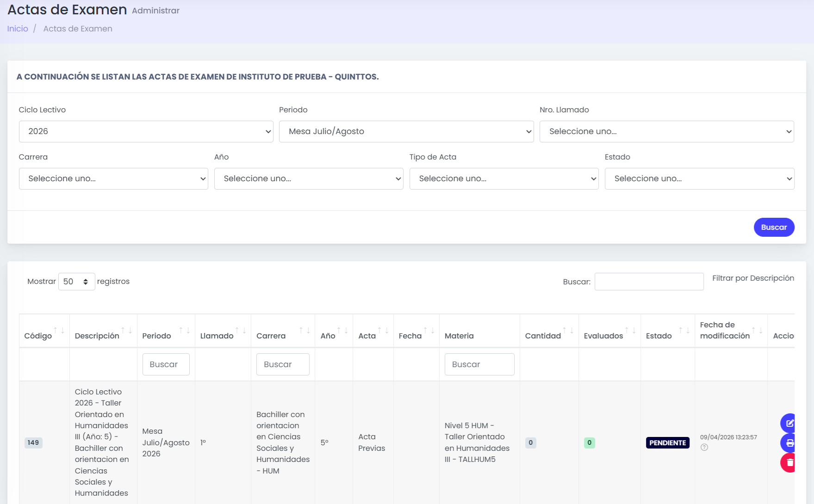Sort table by Periodo column arrows
The height and width of the screenshot is (504, 814).
click(185, 330)
